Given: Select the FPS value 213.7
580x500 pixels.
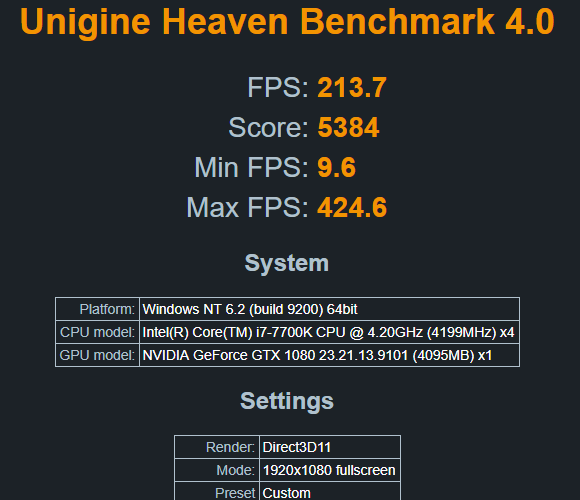Looking at the screenshot, I should tap(352, 88).
